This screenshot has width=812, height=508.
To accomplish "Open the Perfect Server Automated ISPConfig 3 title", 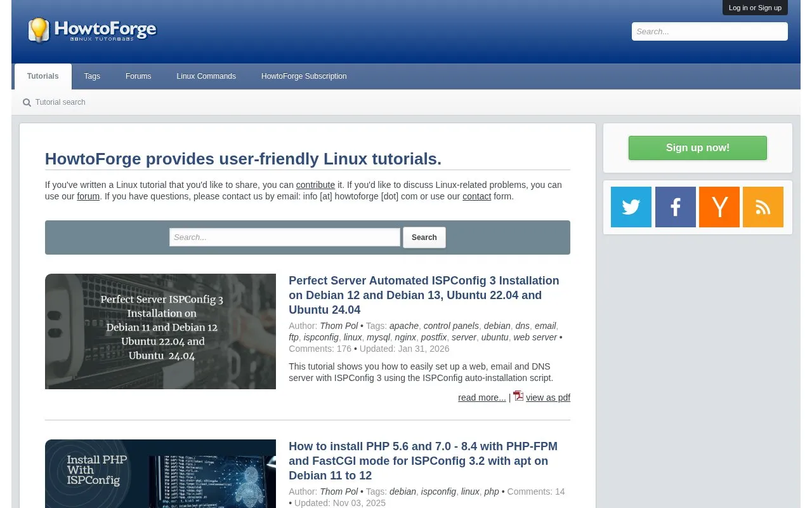I will tap(424, 295).
